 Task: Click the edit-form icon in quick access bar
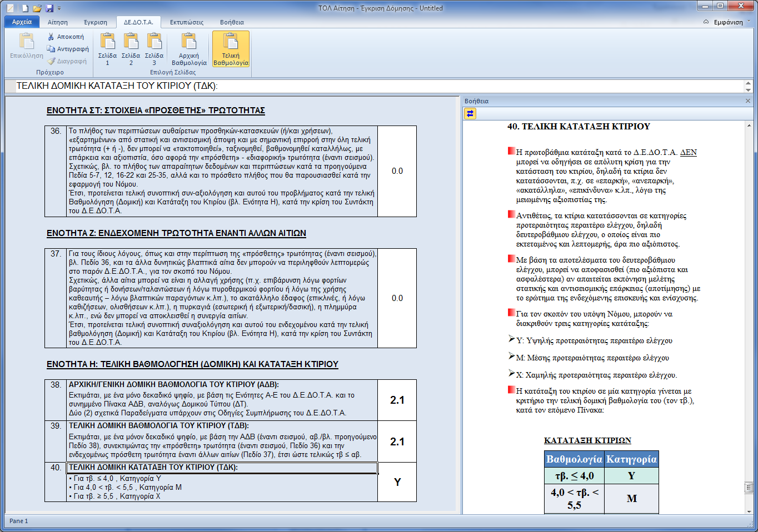(10, 8)
